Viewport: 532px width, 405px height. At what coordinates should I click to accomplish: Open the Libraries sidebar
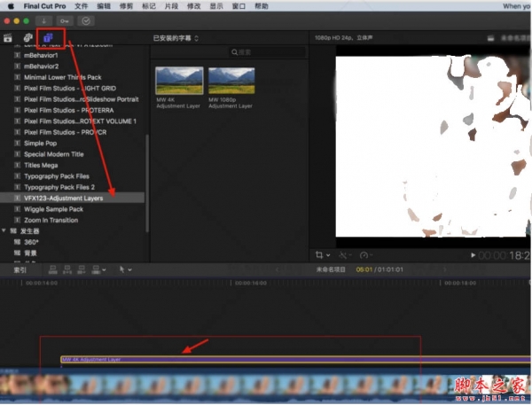click(8, 38)
